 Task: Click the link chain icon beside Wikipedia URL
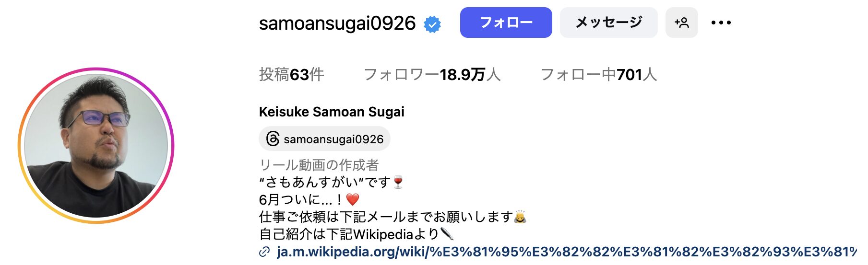pos(264,252)
